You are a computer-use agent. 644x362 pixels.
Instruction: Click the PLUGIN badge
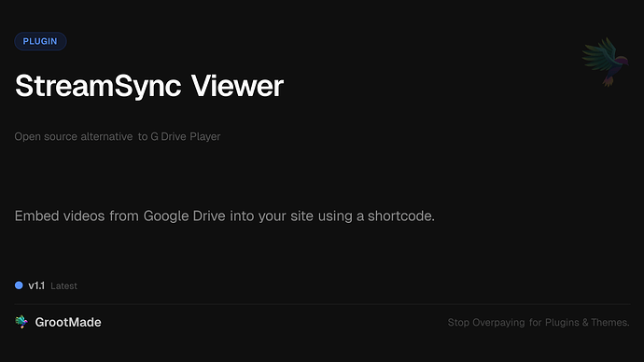(x=40, y=41)
